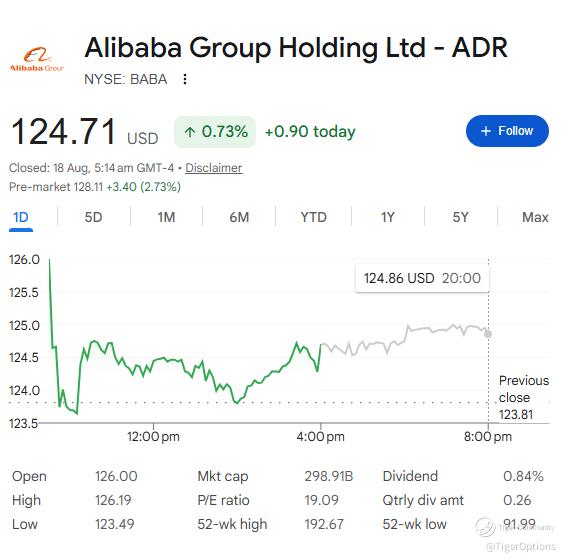Image resolution: width=566 pixels, height=559 pixels.
Task: Switch to the 6M range tab
Action: click(x=239, y=217)
